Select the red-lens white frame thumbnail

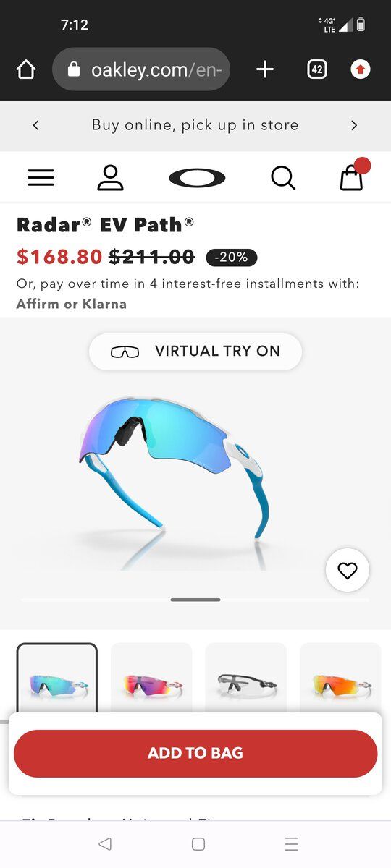[x=151, y=680]
